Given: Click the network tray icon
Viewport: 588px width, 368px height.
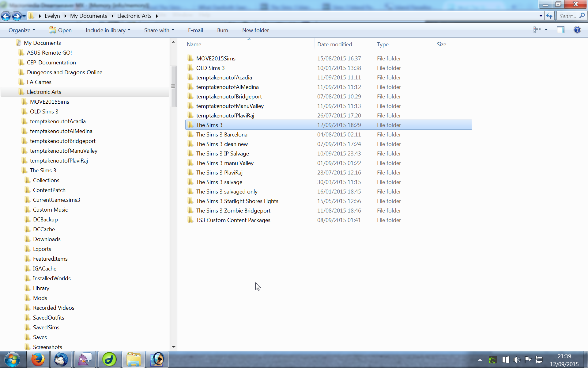Looking at the screenshot, I should point(539,360).
